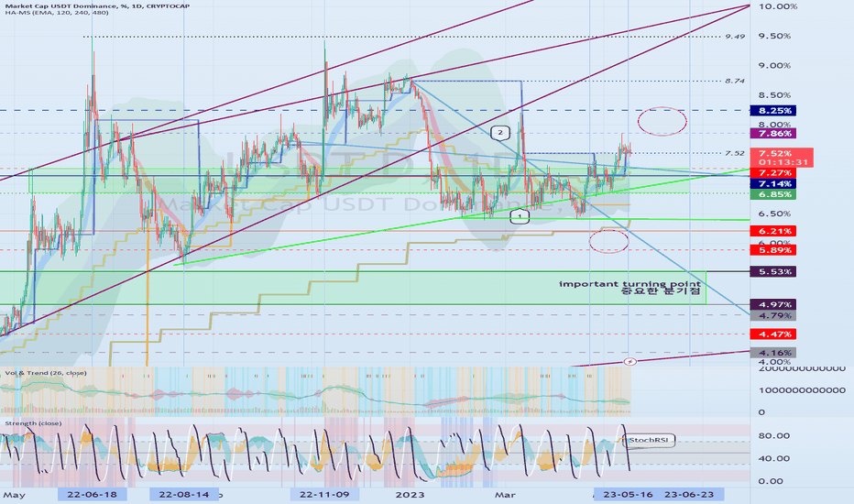Click the 80.00 Strength axis value

tap(773, 435)
